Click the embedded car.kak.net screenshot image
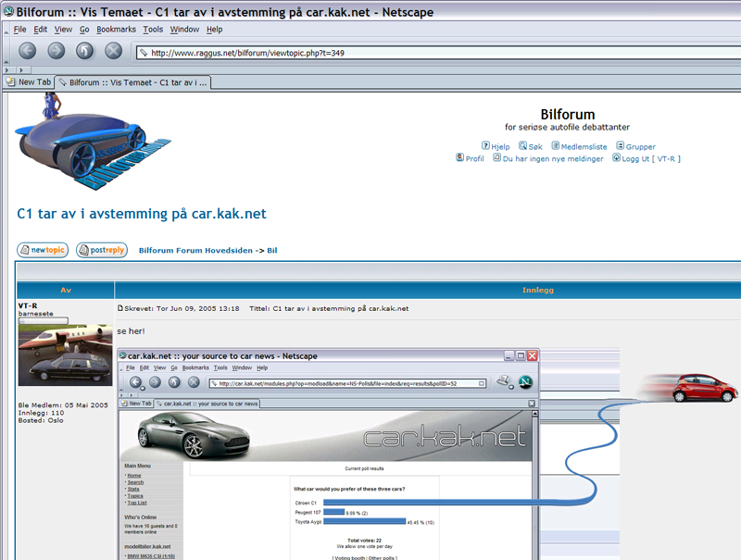The width and height of the screenshot is (741, 560). [329, 454]
